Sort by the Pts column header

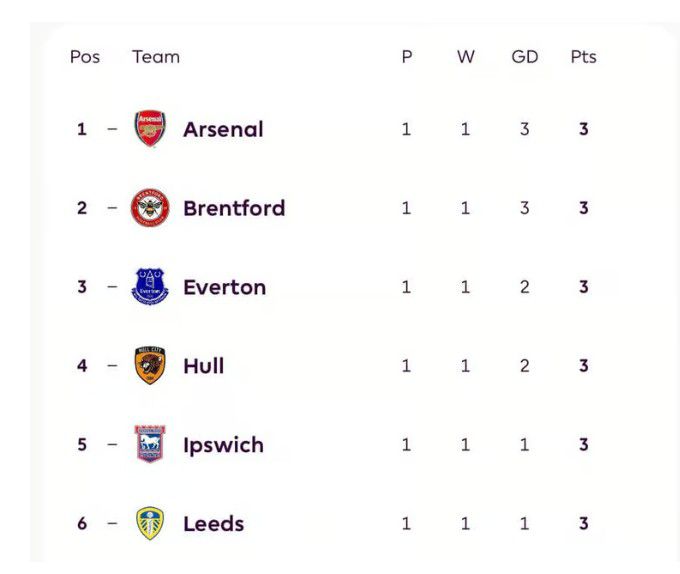click(x=583, y=57)
